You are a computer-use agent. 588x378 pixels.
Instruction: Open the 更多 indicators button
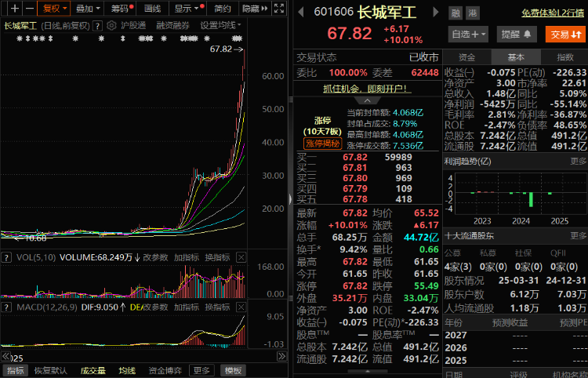tap(201, 371)
